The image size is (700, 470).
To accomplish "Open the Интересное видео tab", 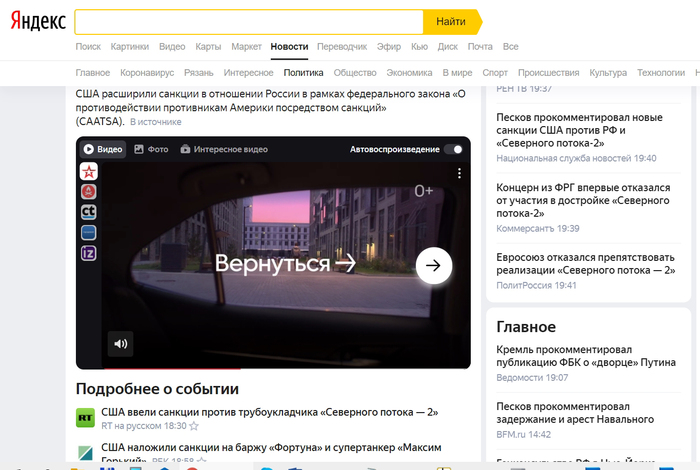I will pyautogui.click(x=224, y=149).
